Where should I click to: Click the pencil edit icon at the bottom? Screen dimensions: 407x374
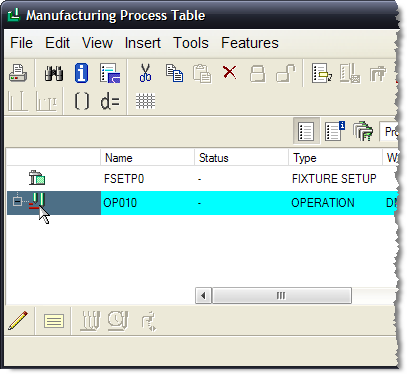coord(18,320)
